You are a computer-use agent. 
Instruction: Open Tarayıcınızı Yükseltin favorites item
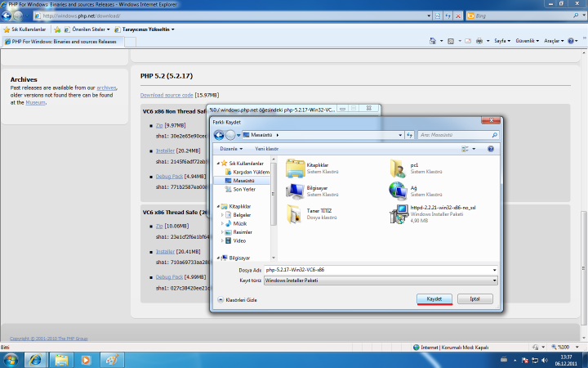[145, 29]
